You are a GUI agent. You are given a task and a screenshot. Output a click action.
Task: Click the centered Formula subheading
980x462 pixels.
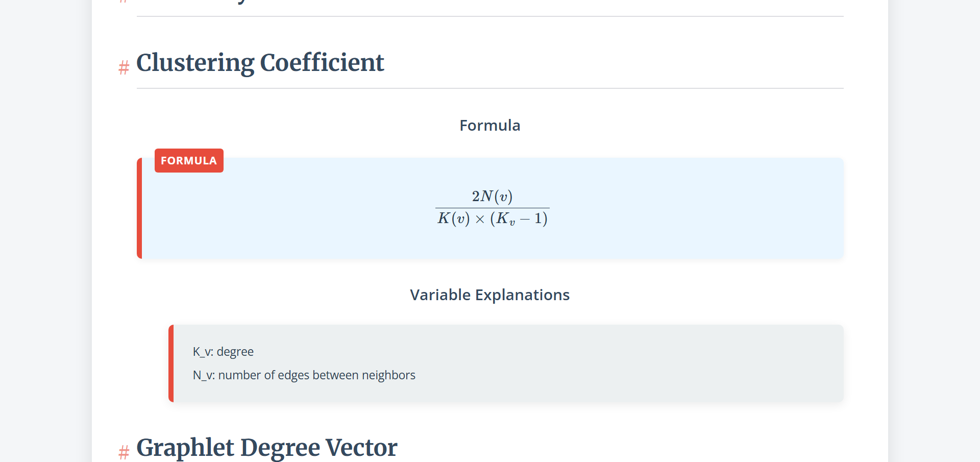pos(489,126)
